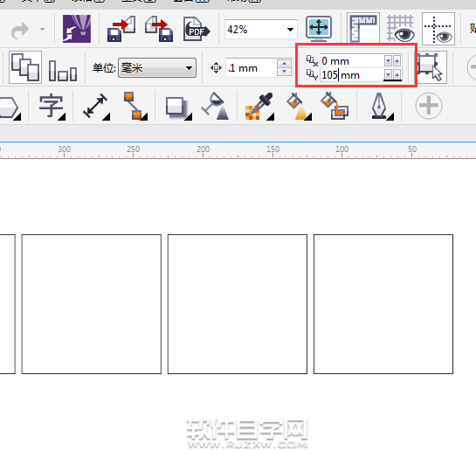Click the duplicate distance Y field 105 mm
Screen dimensions: 476x451
(x=352, y=74)
